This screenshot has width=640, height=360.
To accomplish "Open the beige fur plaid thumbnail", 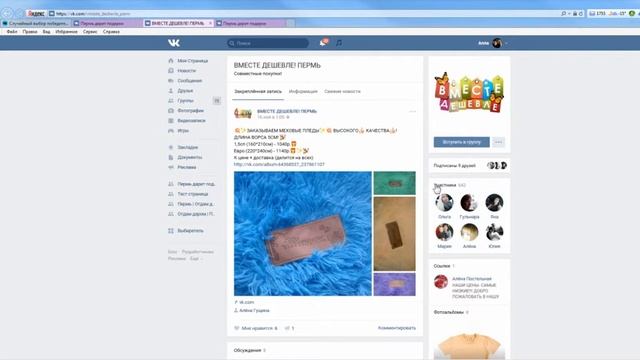I will point(394,234).
